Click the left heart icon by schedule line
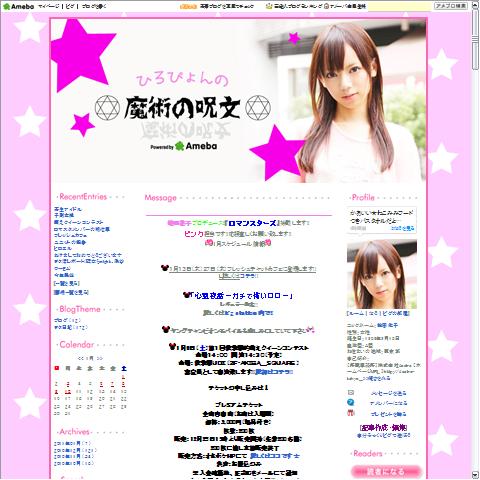The width and height of the screenshot is (480, 480). pos(209,243)
